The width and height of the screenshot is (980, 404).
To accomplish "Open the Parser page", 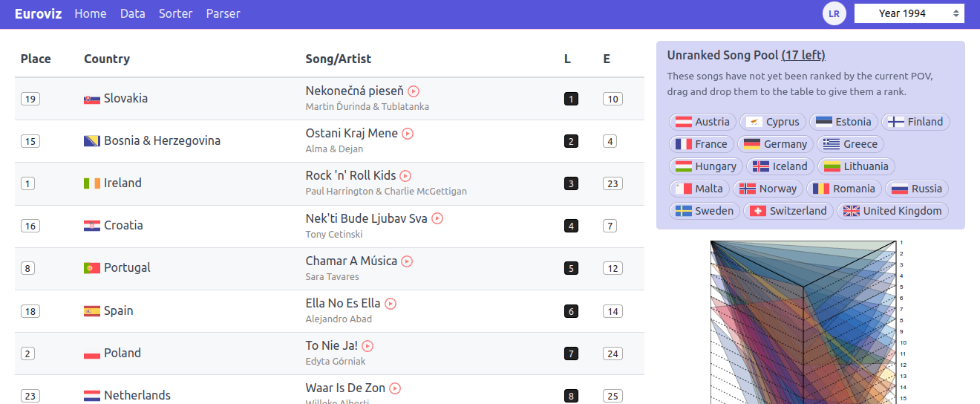I will 223,13.
